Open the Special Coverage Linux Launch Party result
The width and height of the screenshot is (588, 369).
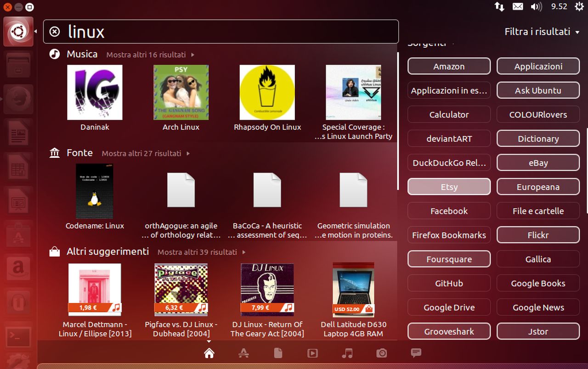[x=353, y=102]
